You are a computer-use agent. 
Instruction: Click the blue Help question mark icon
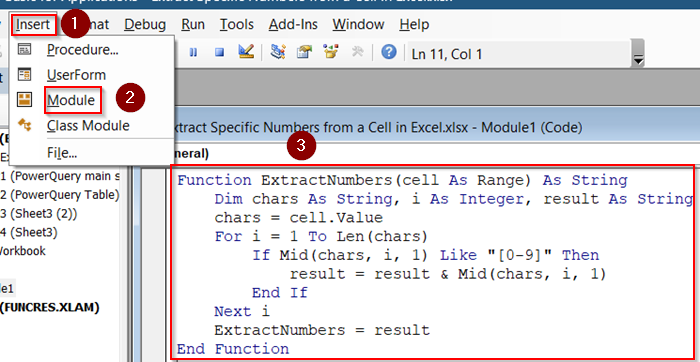[x=389, y=52]
